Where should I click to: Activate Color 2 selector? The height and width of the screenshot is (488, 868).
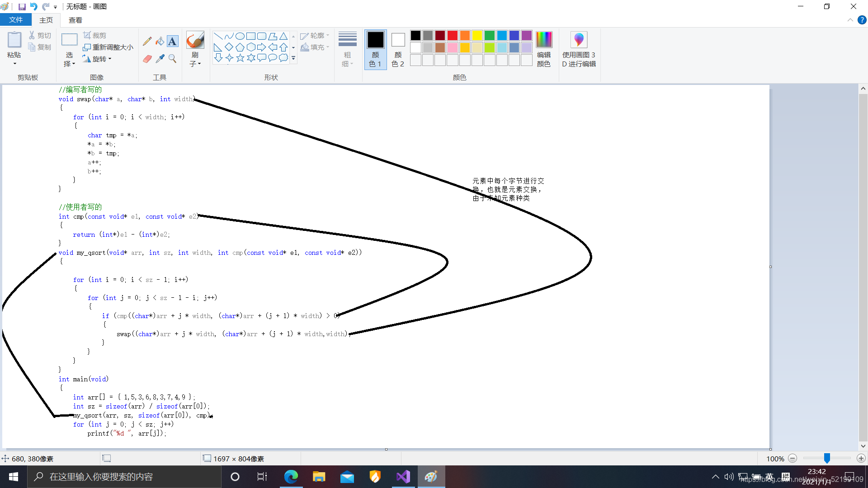click(x=398, y=49)
